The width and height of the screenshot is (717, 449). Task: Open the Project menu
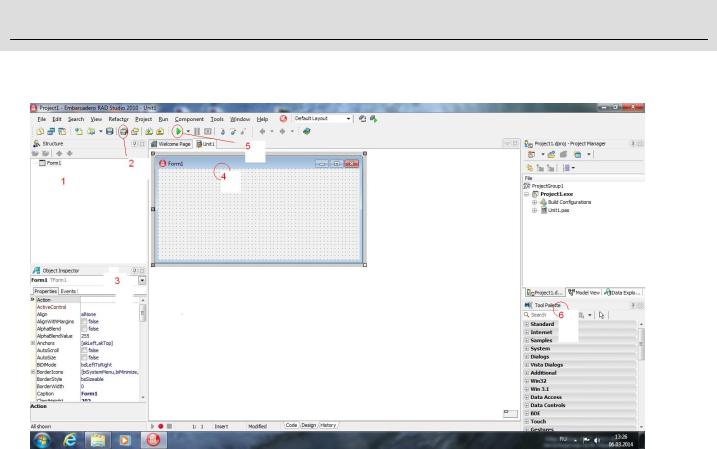click(x=143, y=119)
